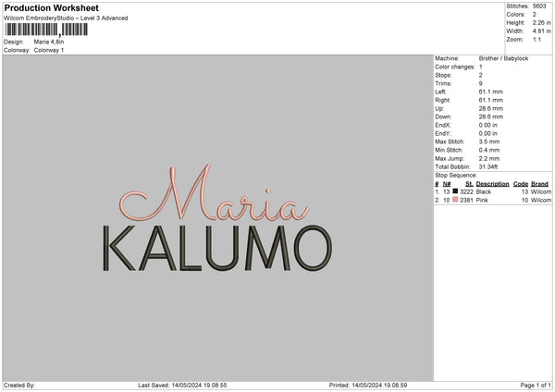Click the 'Brand' column header

point(539,184)
